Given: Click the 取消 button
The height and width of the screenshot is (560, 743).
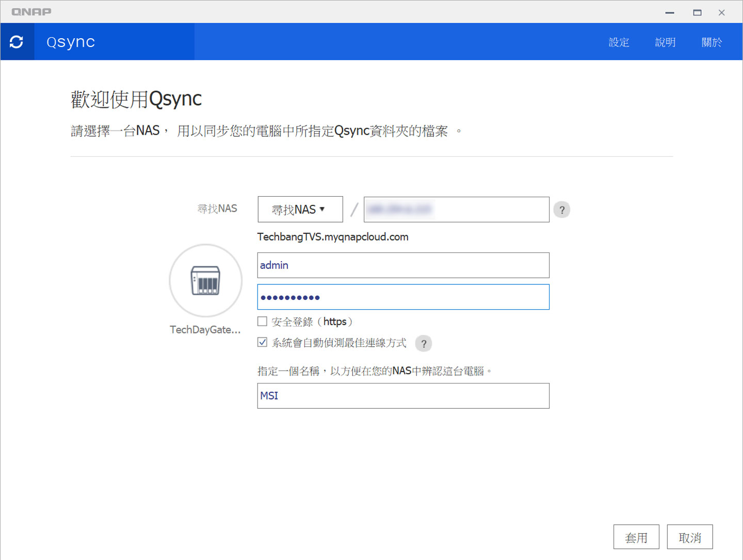Looking at the screenshot, I should coord(689,537).
